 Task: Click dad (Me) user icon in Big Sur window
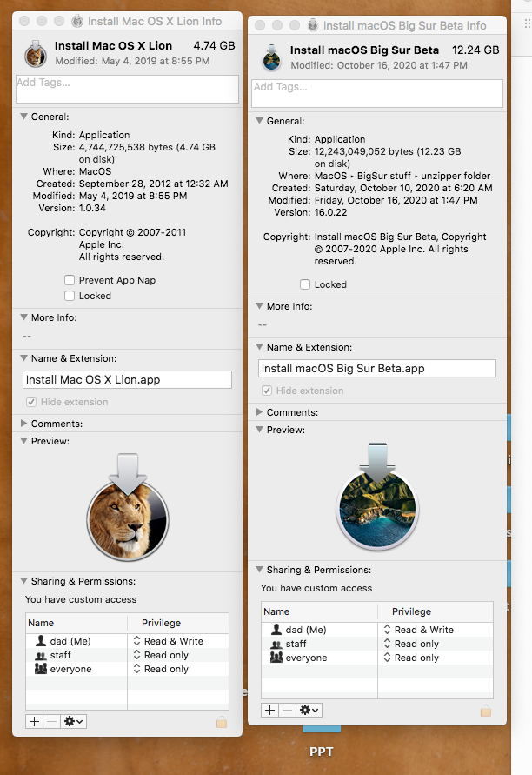click(x=276, y=630)
